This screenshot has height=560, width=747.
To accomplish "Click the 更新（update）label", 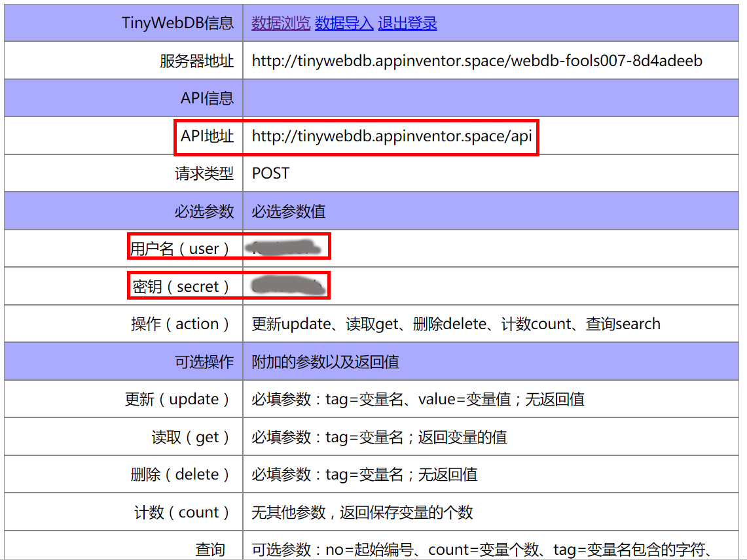I will click(178, 399).
